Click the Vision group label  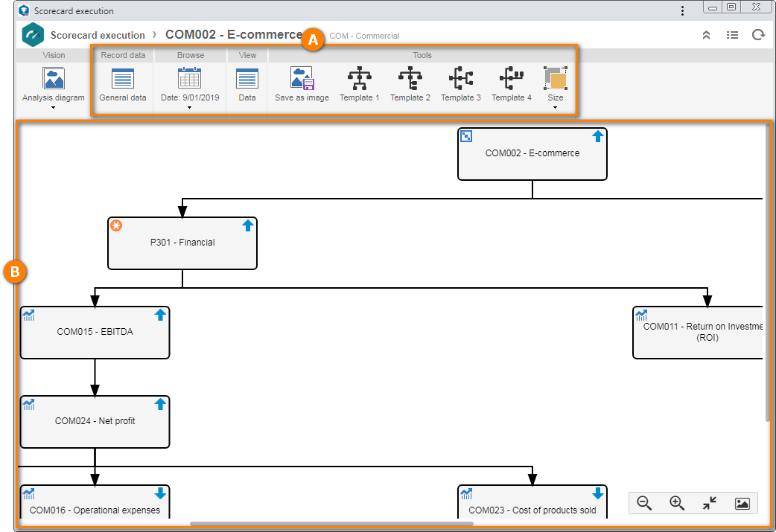tap(54, 55)
